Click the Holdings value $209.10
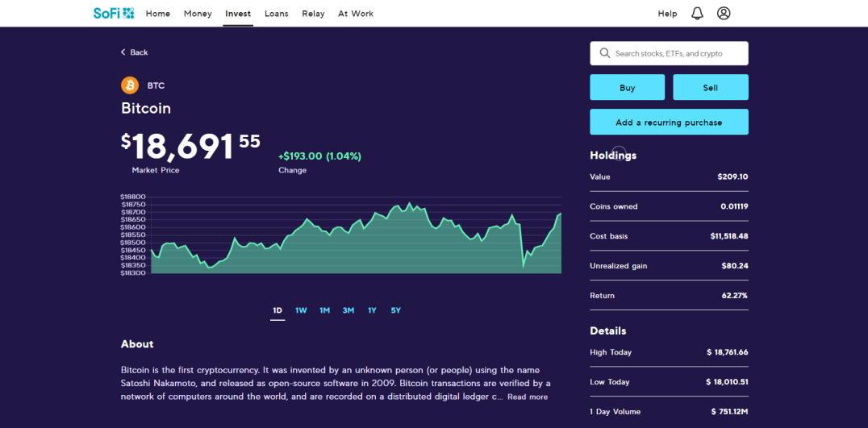 point(732,177)
